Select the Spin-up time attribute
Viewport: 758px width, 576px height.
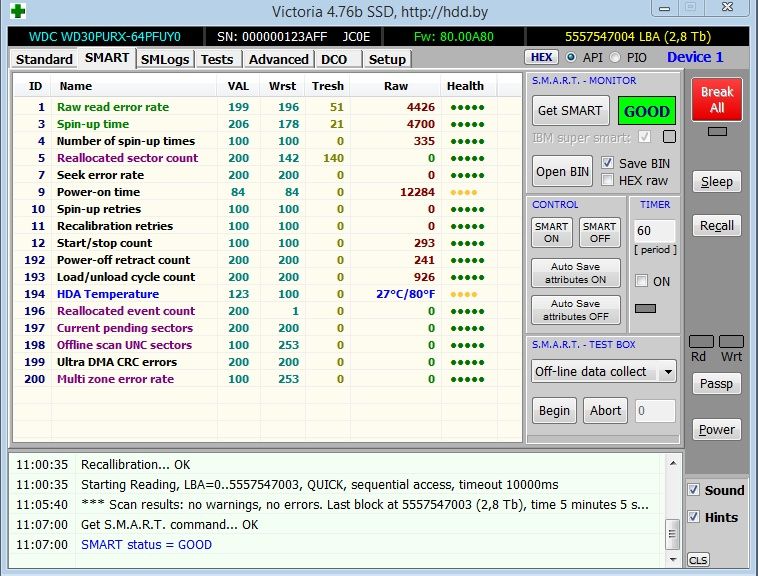click(x=267, y=124)
